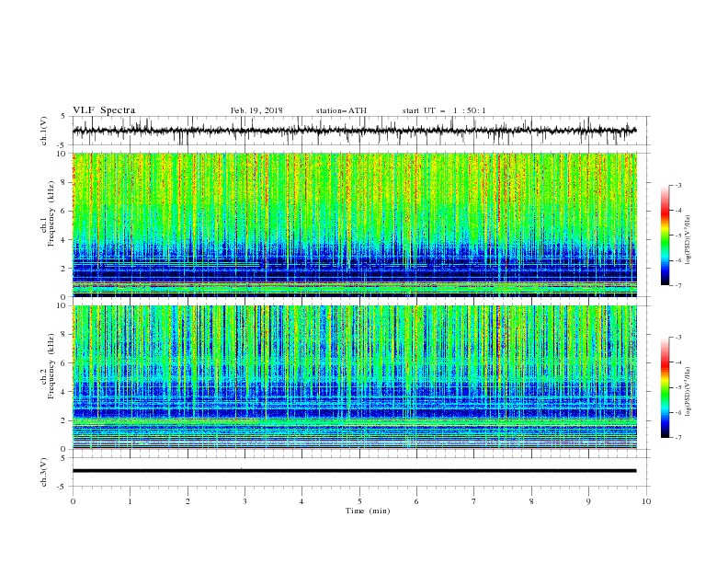Click the date "Feb. 19, 2018"
The width and height of the screenshot is (728, 563).
coord(256,110)
